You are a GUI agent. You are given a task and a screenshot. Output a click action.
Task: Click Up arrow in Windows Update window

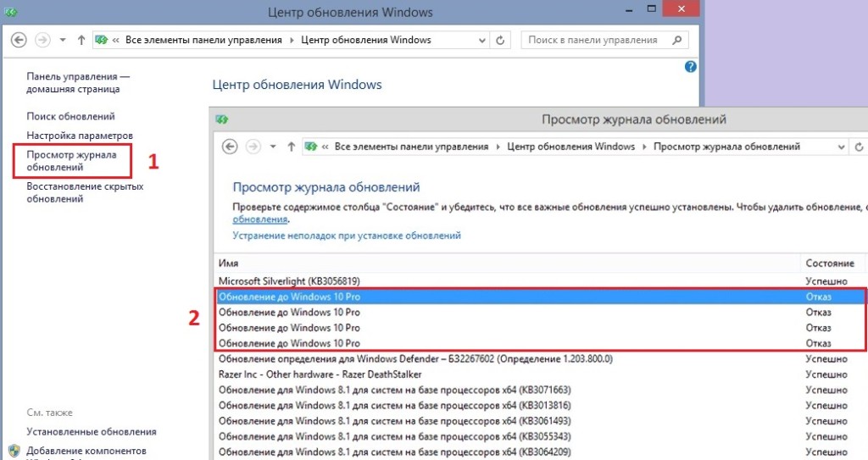[81, 40]
